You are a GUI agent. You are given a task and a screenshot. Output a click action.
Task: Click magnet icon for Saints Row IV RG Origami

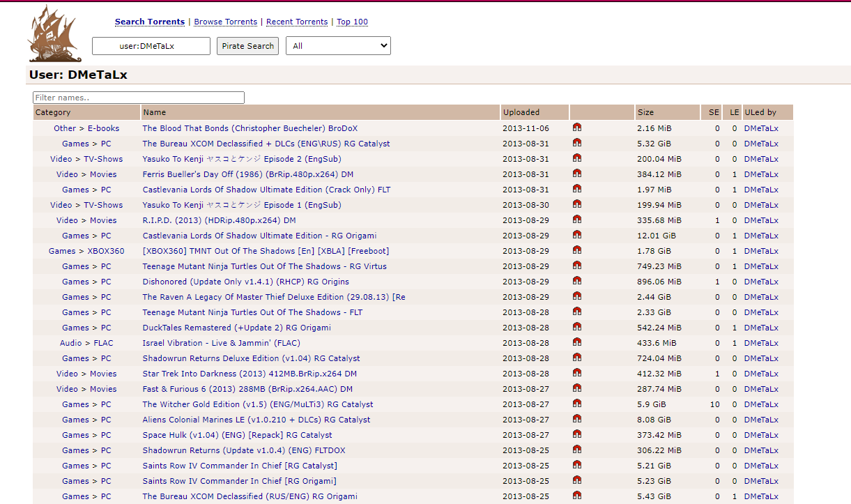577,480
